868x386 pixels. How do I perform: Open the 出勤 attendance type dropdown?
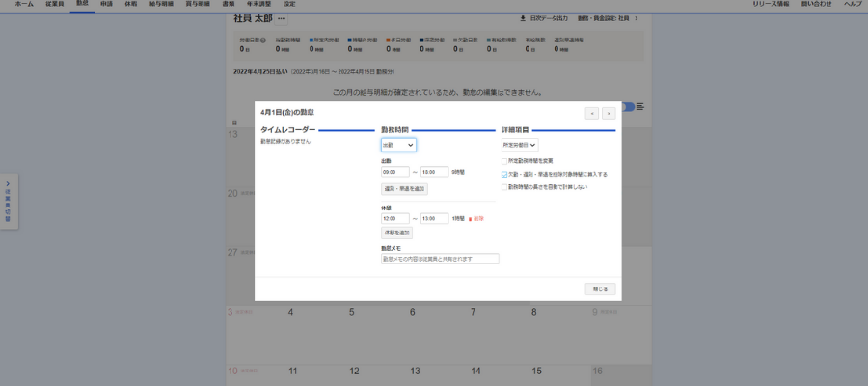398,145
